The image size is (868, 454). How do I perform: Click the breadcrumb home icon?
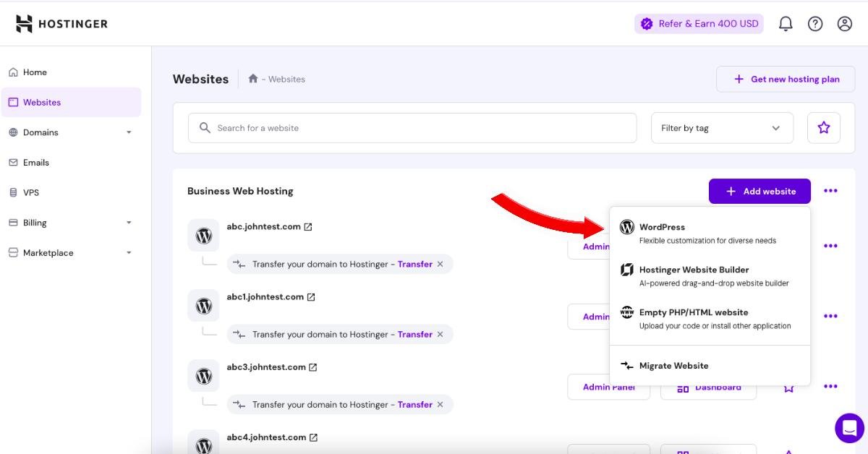click(x=253, y=79)
